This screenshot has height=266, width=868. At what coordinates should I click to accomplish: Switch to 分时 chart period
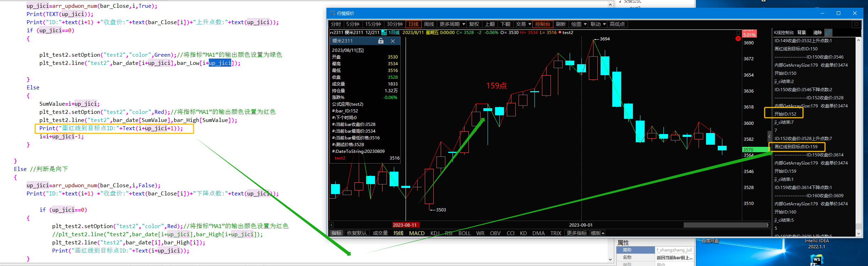[x=336, y=24]
